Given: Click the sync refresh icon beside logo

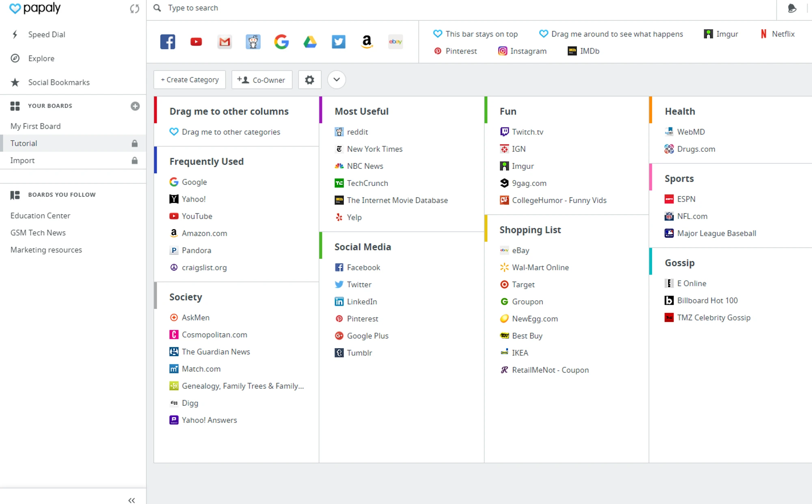Looking at the screenshot, I should (134, 9).
